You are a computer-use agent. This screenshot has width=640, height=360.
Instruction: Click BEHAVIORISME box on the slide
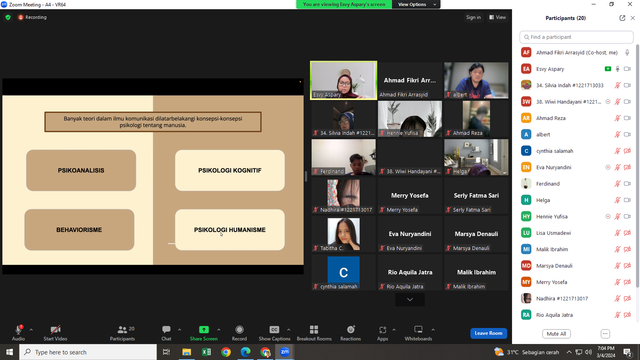click(x=79, y=230)
